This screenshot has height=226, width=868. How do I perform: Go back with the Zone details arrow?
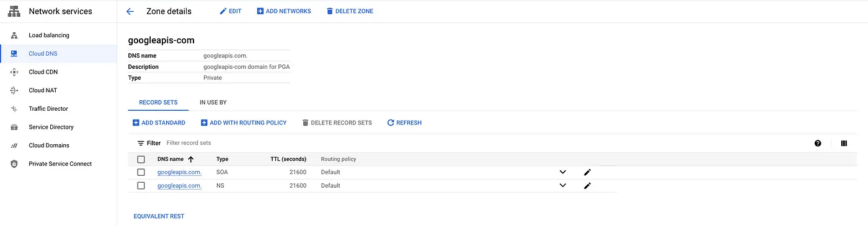click(x=130, y=11)
